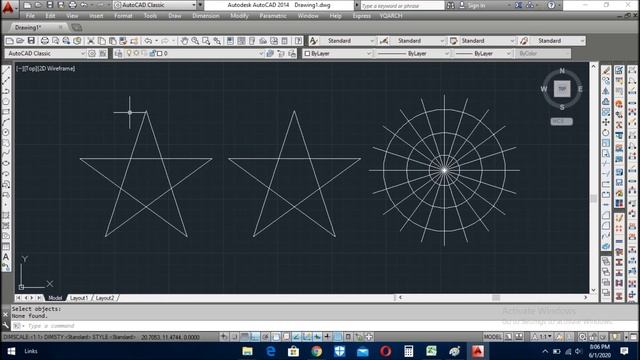Viewport: 640px width, 360px height.
Task: Click Workspace Settings gear icon
Action: [92, 53]
